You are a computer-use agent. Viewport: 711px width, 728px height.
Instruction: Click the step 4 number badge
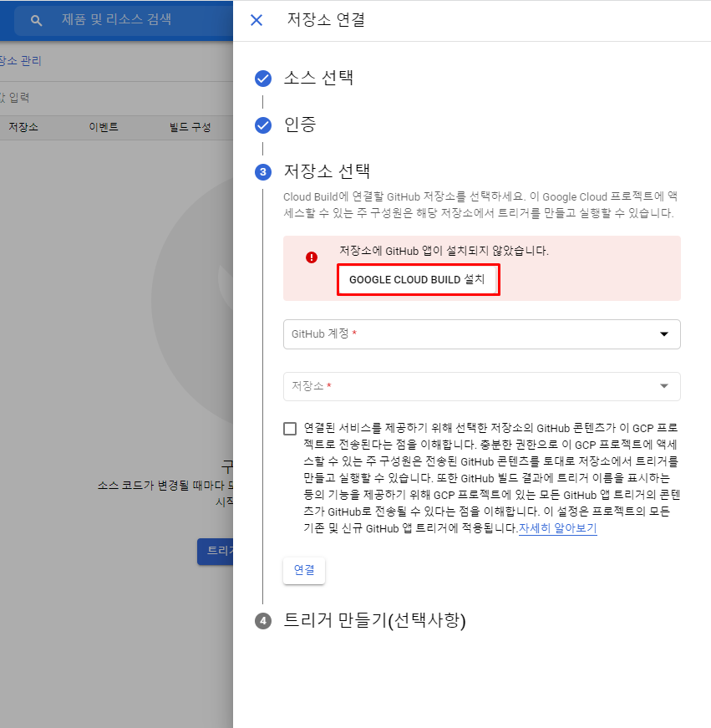pyautogui.click(x=263, y=621)
